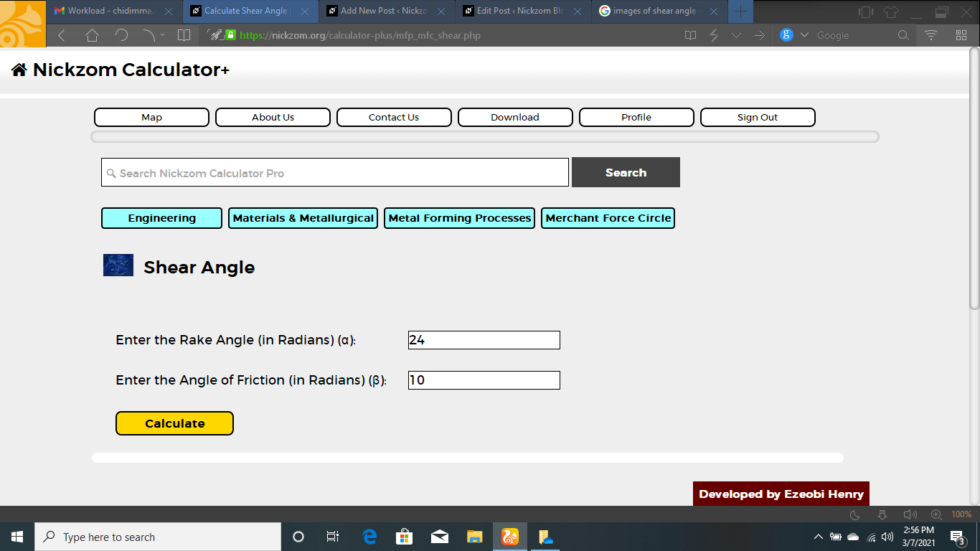980x551 pixels.
Task: Click the Map navigation button
Action: tap(151, 117)
